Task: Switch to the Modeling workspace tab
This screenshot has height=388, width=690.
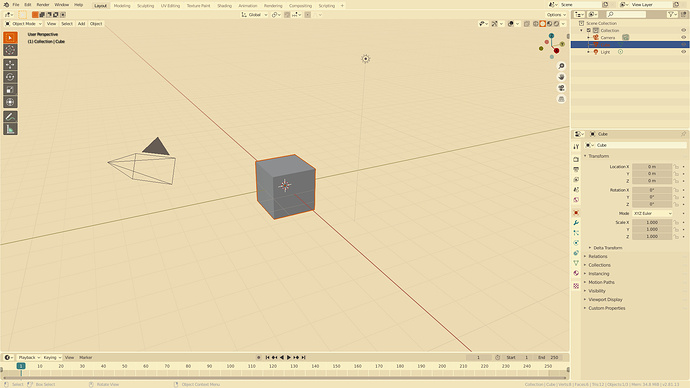Action: [x=122, y=6]
